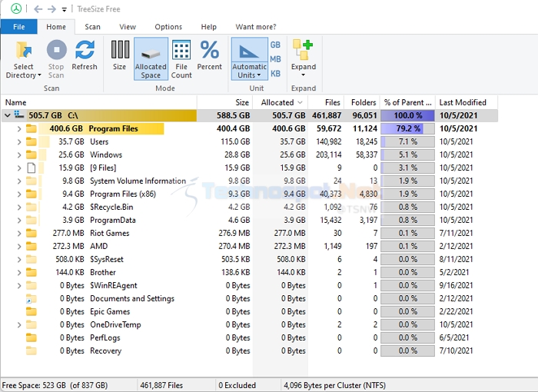
Task: Set units to GB
Action: [275, 45]
